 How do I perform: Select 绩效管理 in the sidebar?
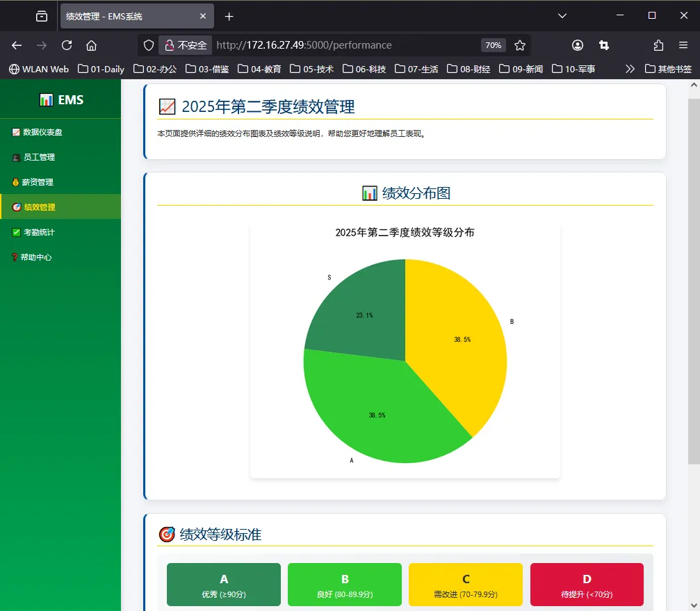60,207
